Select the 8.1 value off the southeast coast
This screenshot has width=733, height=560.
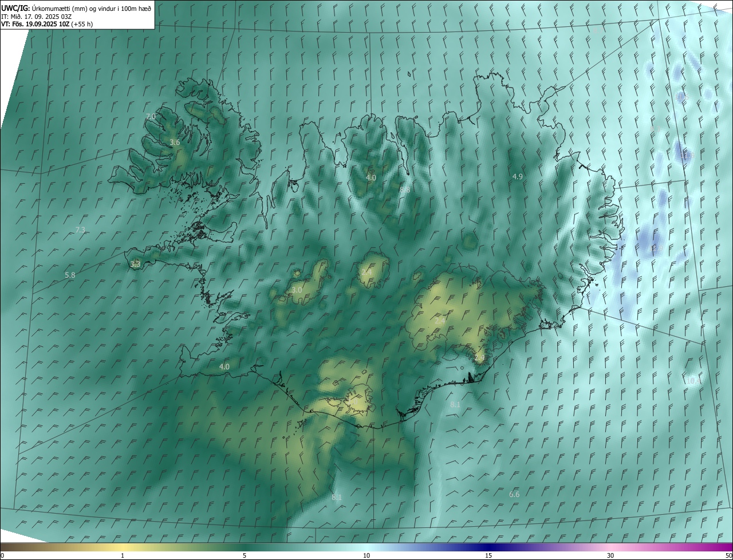(x=455, y=404)
